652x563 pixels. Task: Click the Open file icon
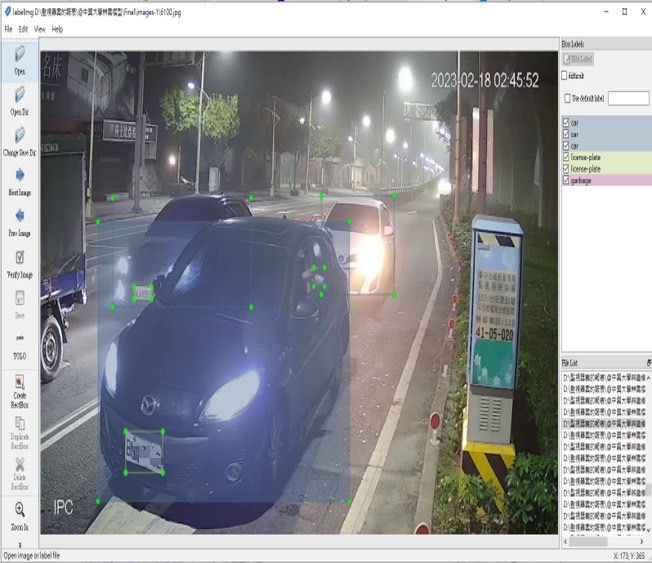point(20,56)
